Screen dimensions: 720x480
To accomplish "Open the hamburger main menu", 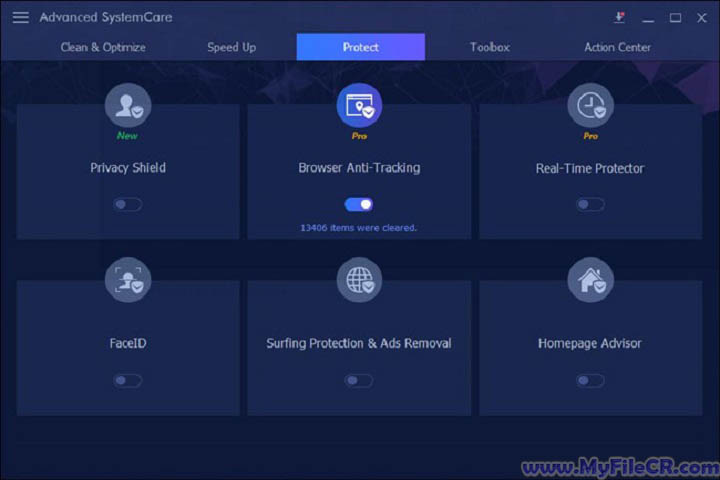I will pyautogui.click(x=21, y=17).
